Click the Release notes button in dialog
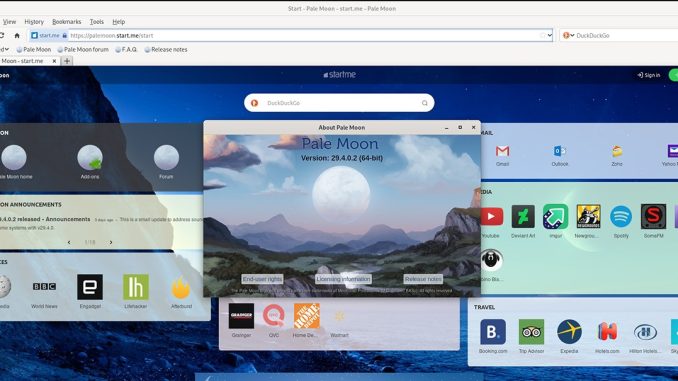The image size is (678, 381). pyautogui.click(x=423, y=279)
